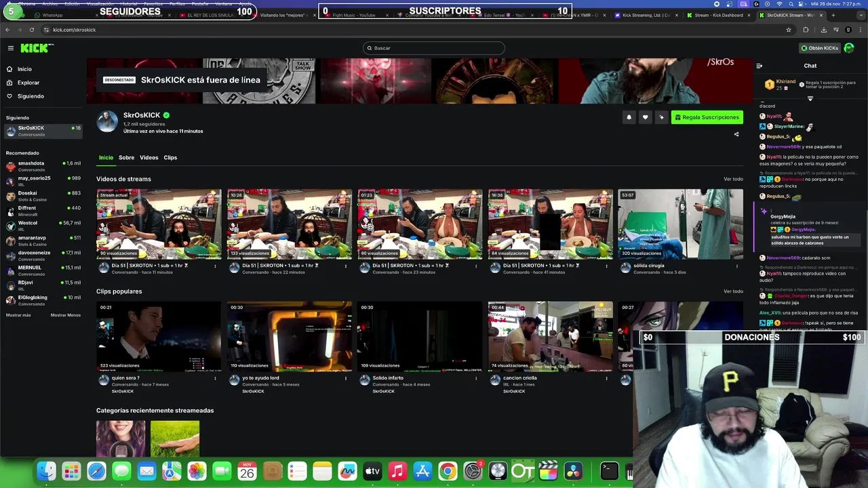Open options for Solido infarto clip

(x=476, y=378)
